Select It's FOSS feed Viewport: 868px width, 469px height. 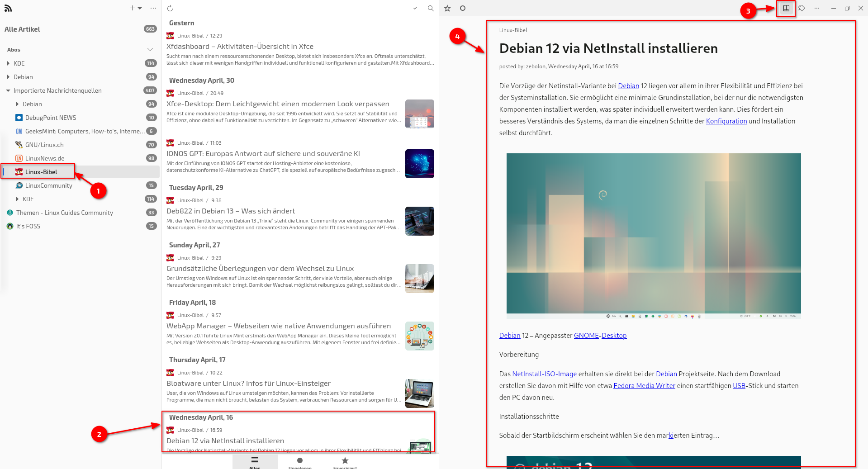pos(81,226)
